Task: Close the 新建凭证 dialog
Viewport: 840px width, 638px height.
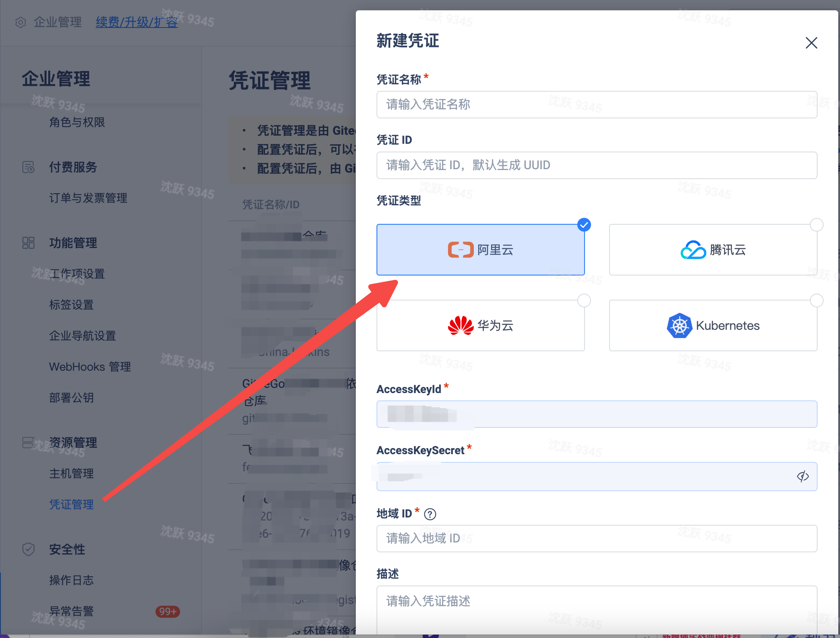Action: [x=811, y=43]
